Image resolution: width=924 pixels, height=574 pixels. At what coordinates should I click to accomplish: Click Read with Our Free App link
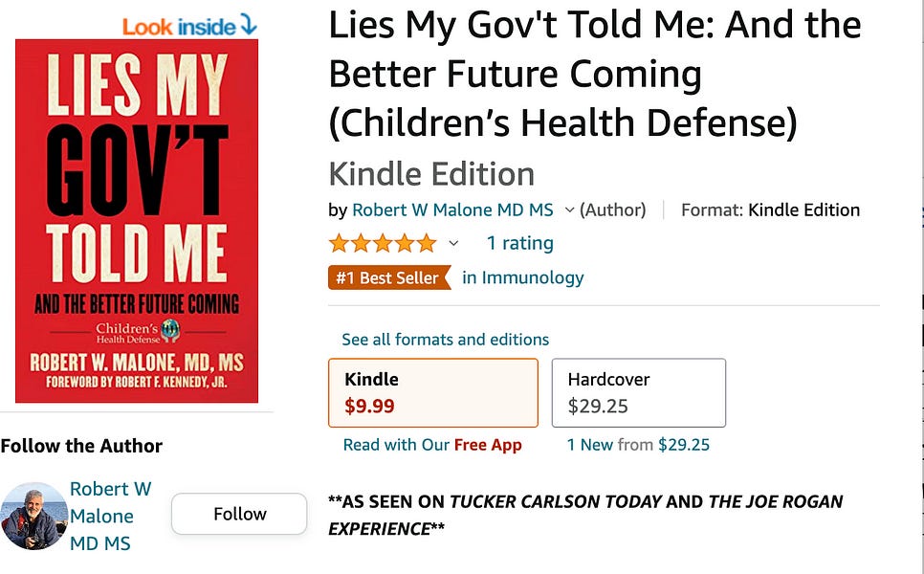click(x=432, y=445)
